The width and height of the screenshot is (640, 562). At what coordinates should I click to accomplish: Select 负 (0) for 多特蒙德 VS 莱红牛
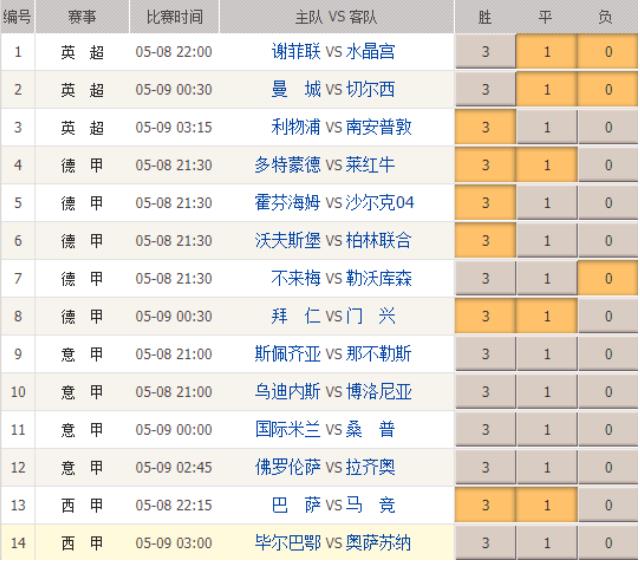coord(608,165)
